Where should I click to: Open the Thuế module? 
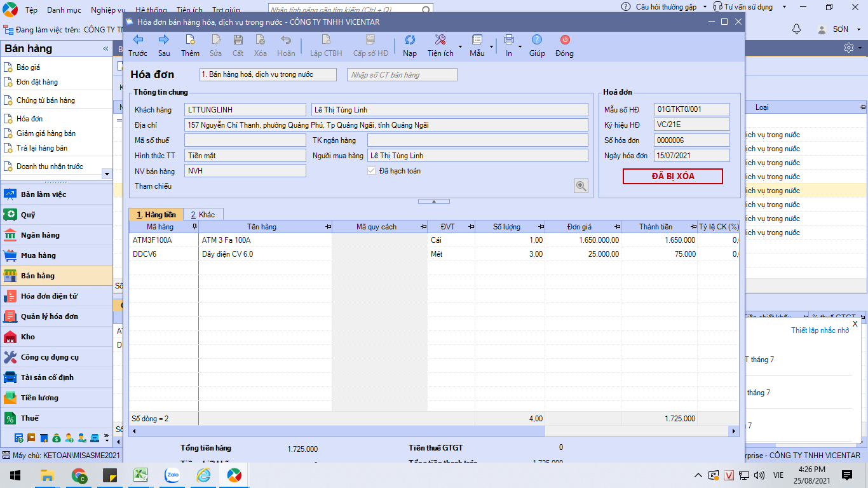pyautogui.click(x=57, y=418)
